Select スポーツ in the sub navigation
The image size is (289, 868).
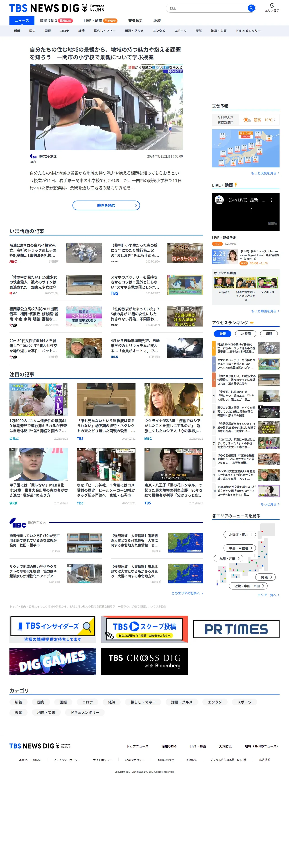pyautogui.click(x=180, y=31)
